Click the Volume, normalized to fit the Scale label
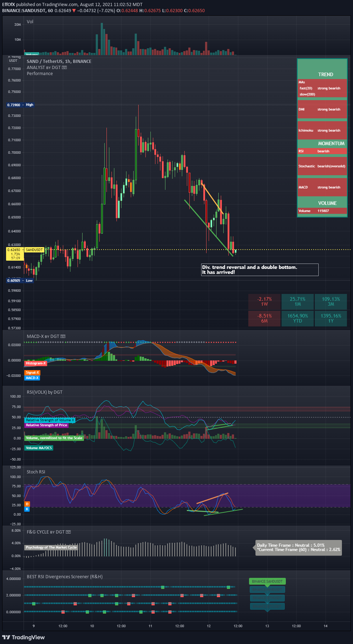Viewport: 353px width, 644px height. tap(54, 438)
